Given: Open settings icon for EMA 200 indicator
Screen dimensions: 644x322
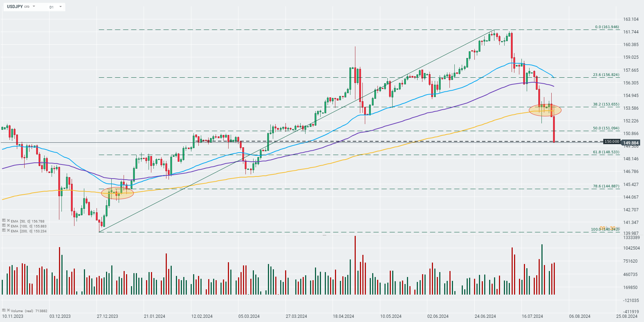Looking at the screenshot, I should click(x=4, y=231).
